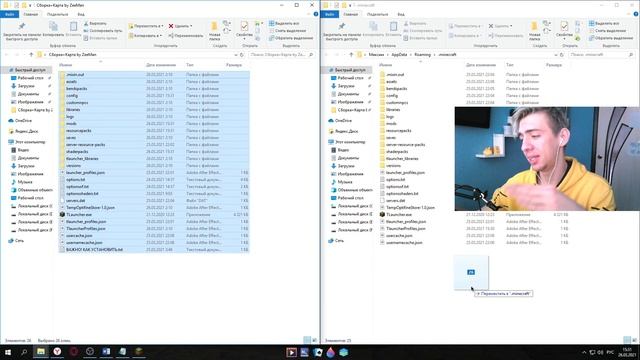Expand address bar history in left window
The height and width of the screenshot is (360, 640).
[236, 54]
